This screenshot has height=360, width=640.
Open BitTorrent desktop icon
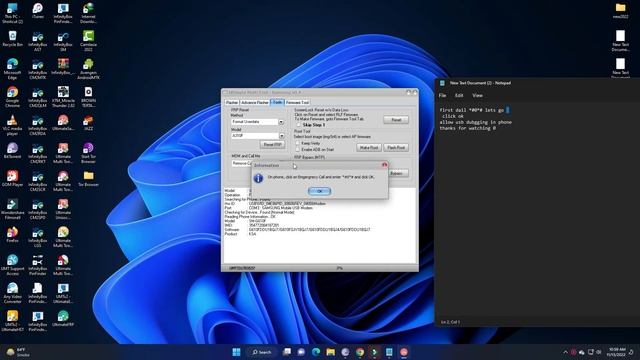pyautogui.click(x=12, y=151)
